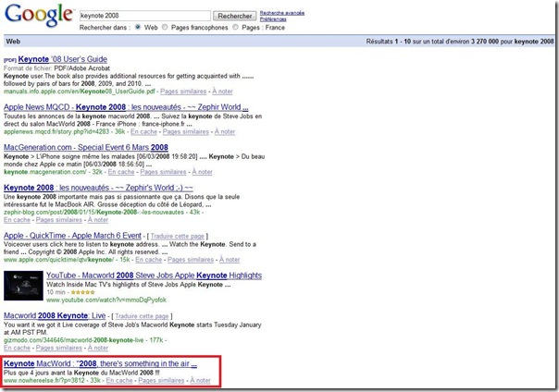
Task: Click Traduire cette page for Macworld Keynote Live
Action: [142, 316]
